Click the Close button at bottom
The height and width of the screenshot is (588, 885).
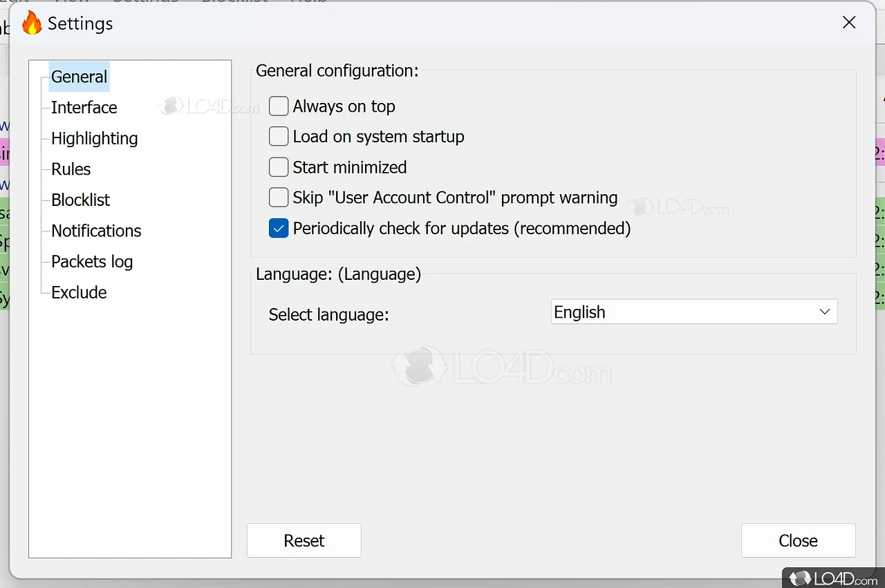click(x=799, y=540)
